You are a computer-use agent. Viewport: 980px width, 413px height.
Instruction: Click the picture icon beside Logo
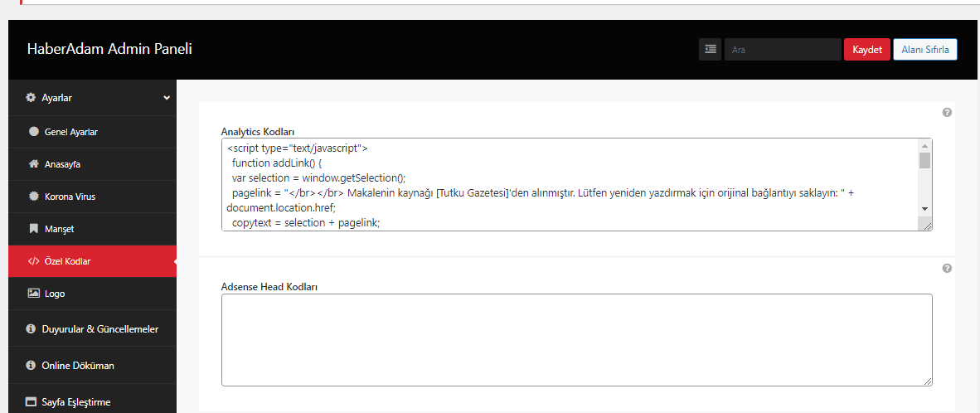tap(34, 293)
